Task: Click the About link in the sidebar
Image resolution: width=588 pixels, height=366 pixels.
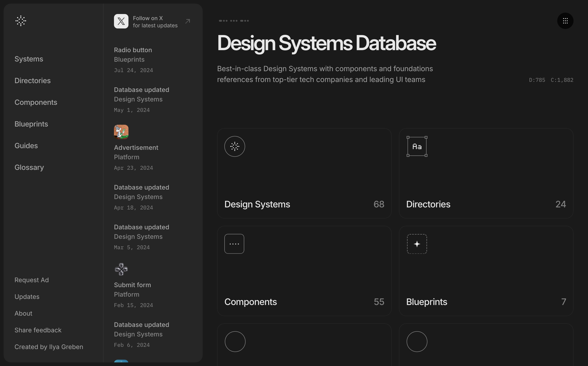Action: (x=23, y=313)
